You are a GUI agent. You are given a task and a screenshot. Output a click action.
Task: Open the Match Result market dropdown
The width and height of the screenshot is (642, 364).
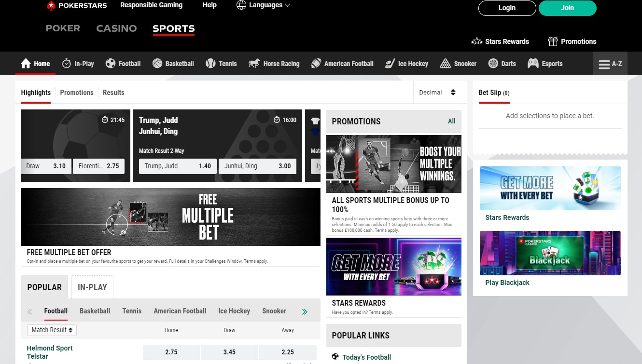pyautogui.click(x=52, y=330)
